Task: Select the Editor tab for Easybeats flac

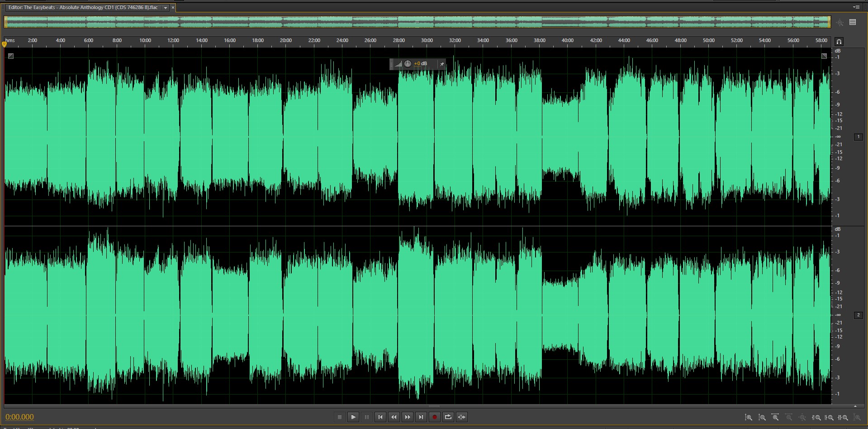Action: (x=83, y=8)
